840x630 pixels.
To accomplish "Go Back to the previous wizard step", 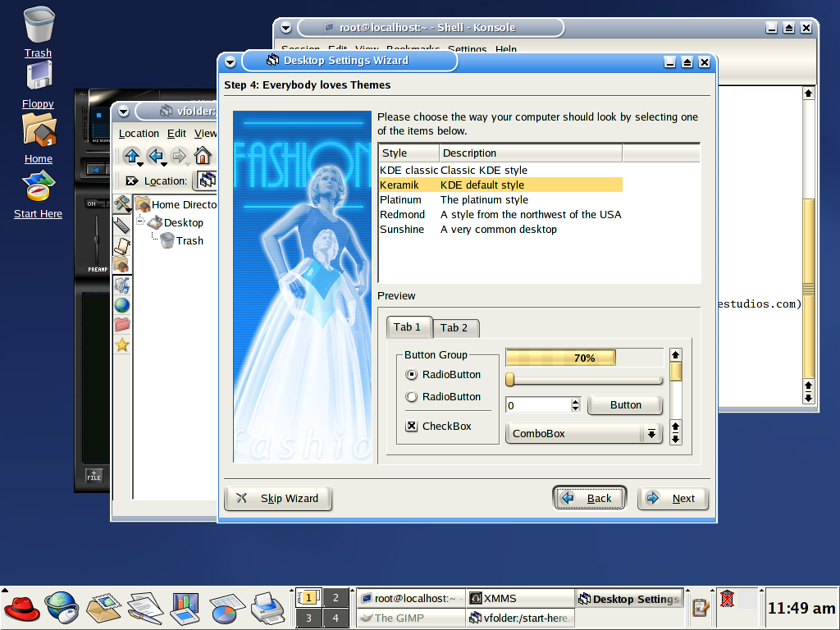I will (589, 498).
